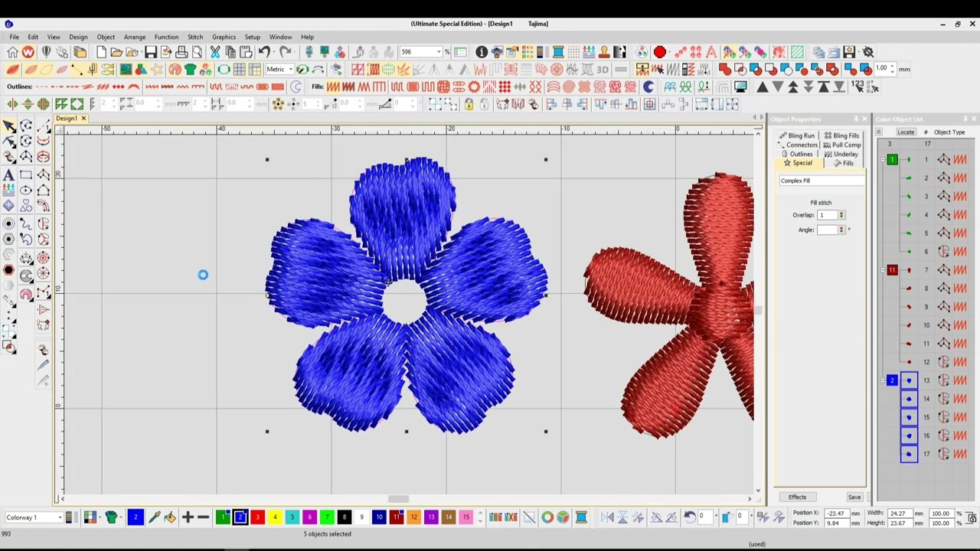Viewport: 980px width, 551px height.
Task: Click the Print icon in toolbar
Action: coord(181,52)
